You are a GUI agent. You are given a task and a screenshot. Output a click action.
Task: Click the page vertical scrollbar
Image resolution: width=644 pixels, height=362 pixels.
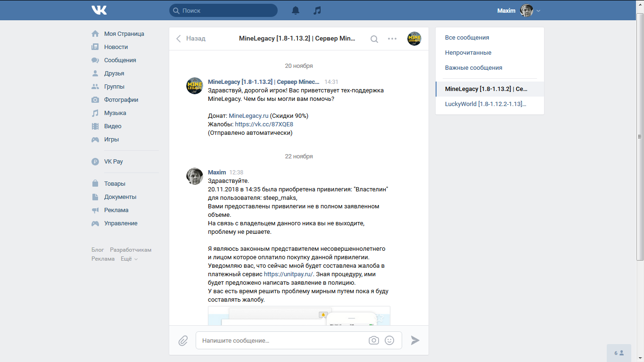[x=640, y=137]
